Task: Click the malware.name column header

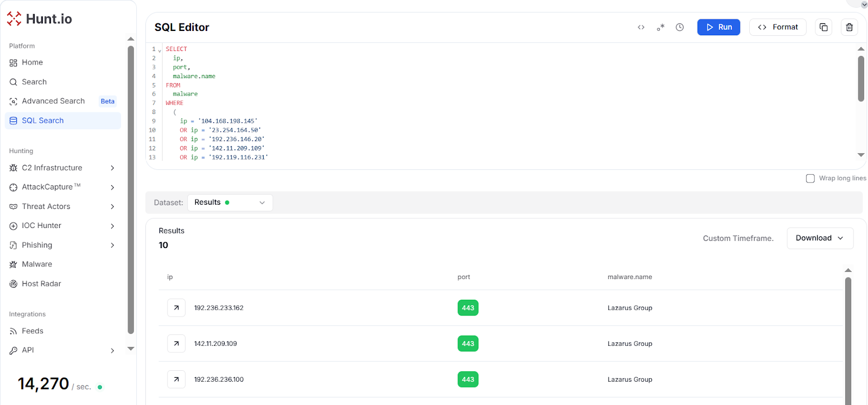Action: click(630, 277)
